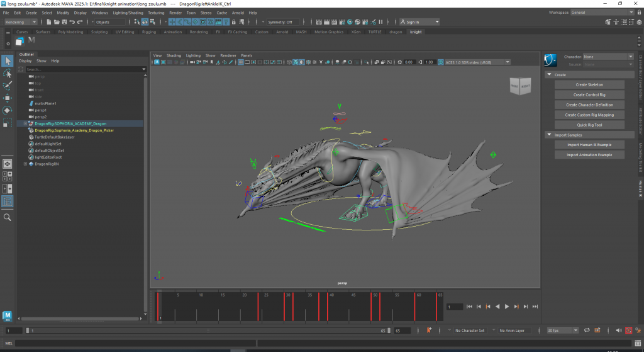
Task: Toggle audio mute speaker icon
Action: pos(618,330)
